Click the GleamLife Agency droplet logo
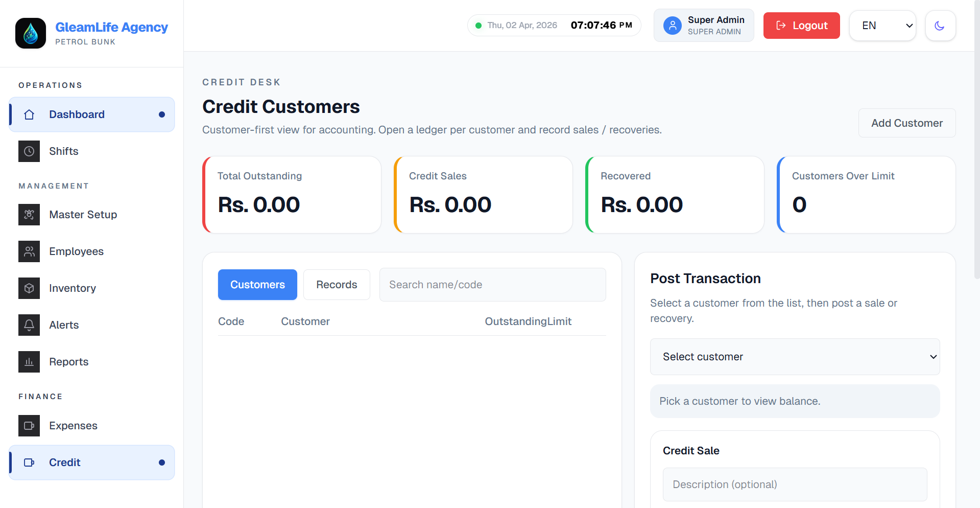980x508 pixels. click(x=31, y=33)
